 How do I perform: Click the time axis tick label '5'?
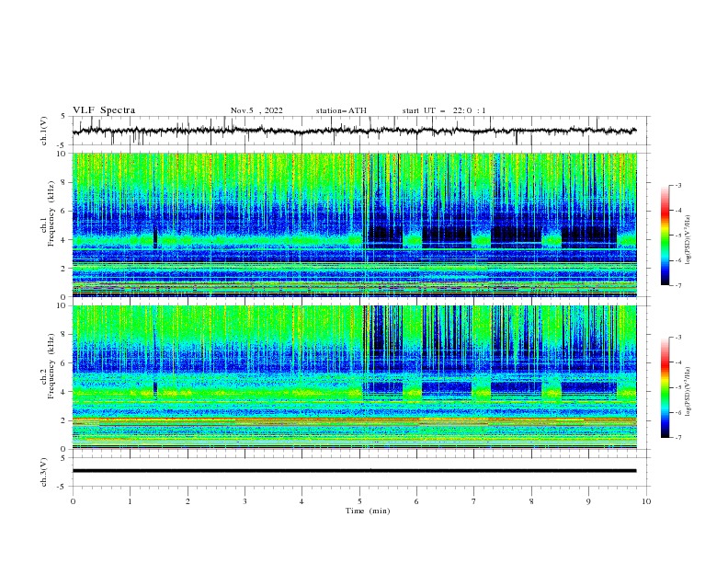359,501
